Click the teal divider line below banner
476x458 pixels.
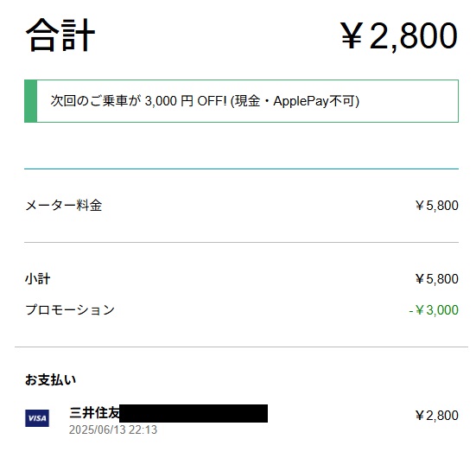241,169
